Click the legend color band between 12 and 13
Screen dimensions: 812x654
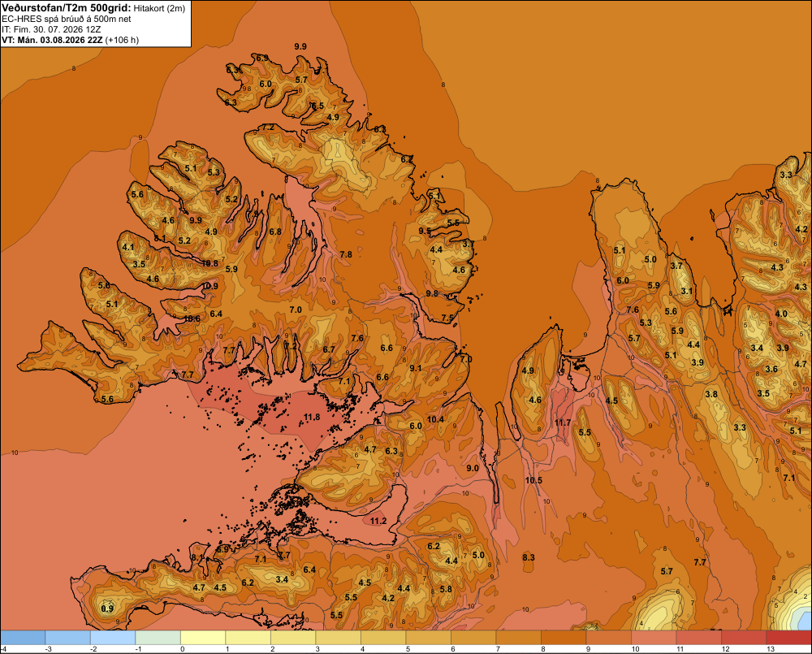pyautogui.click(x=744, y=638)
